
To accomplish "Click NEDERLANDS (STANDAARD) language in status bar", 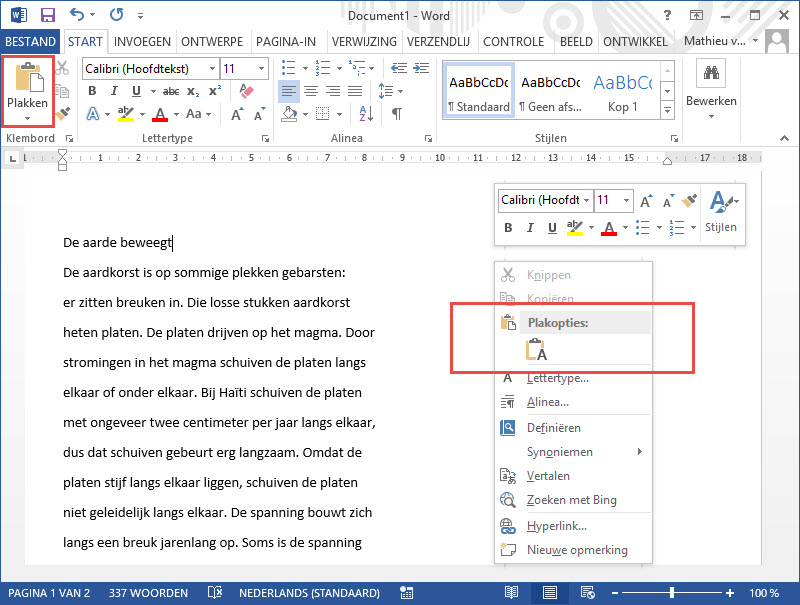I will (x=309, y=593).
